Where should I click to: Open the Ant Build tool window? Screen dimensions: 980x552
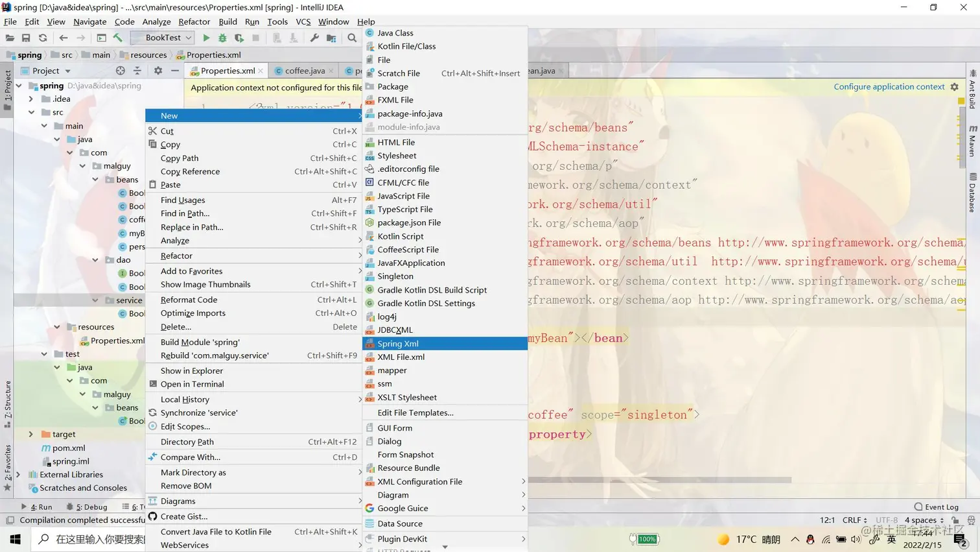[972, 89]
